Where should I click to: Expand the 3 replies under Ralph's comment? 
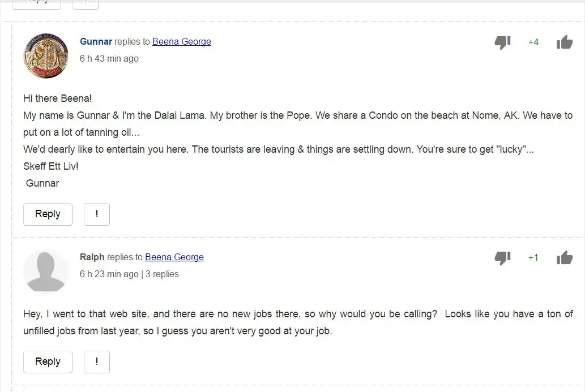pyautogui.click(x=162, y=274)
